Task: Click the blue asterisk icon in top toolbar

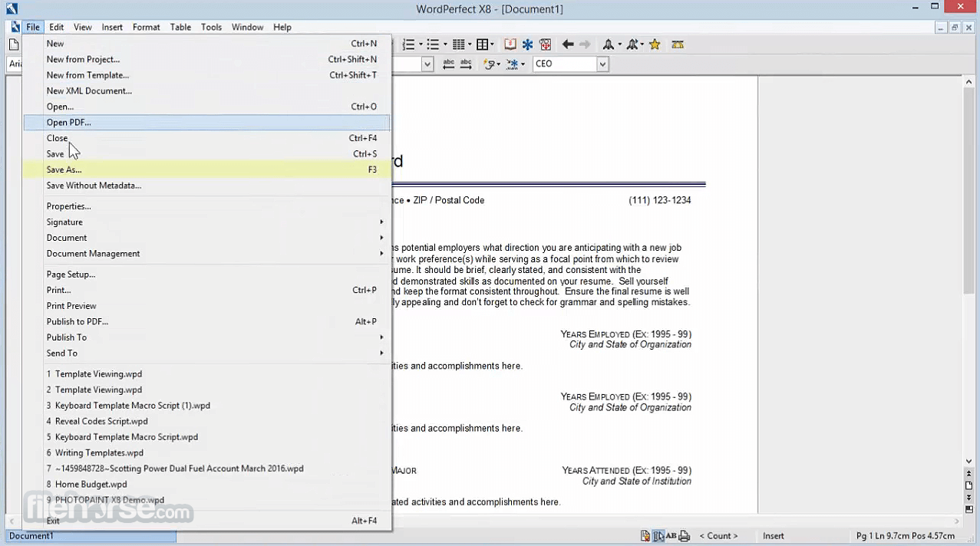Action: [528, 44]
